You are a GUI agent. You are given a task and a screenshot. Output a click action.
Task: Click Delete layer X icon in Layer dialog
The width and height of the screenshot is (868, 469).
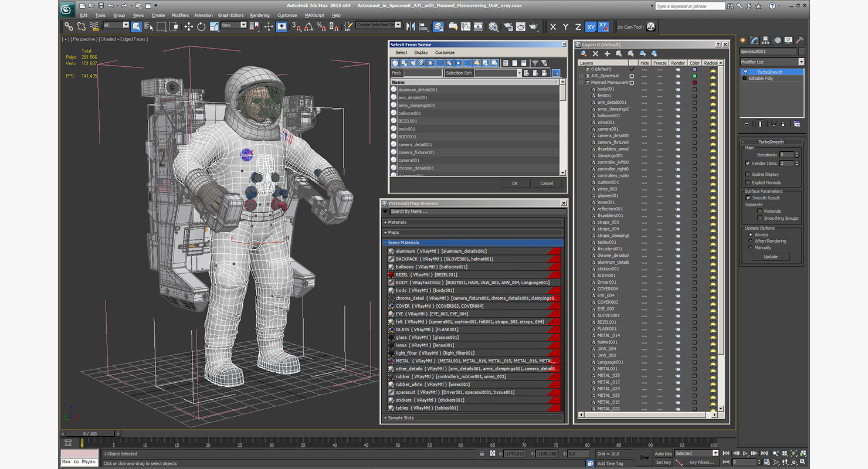click(595, 53)
